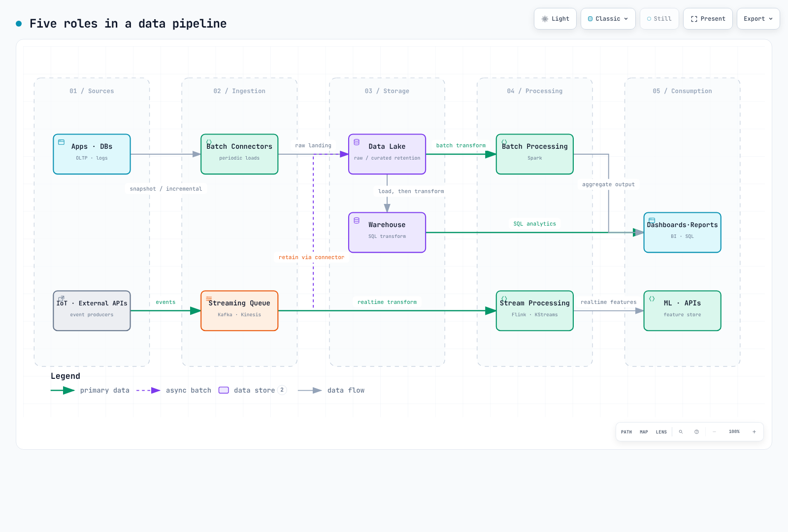Screen dimensions: 788x532
Task: Zoom out with the minus icon
Action: click(x=714, y=432)
